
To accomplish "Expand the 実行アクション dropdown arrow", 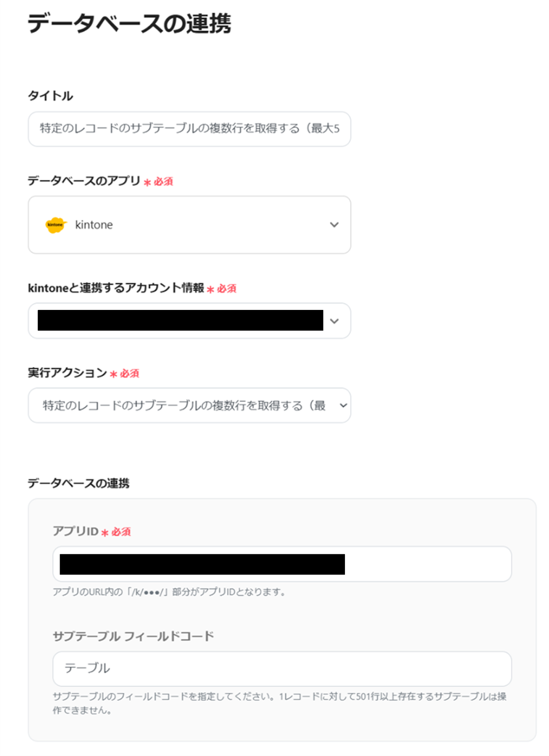I will pyautogui.click(x=343, y=405).
